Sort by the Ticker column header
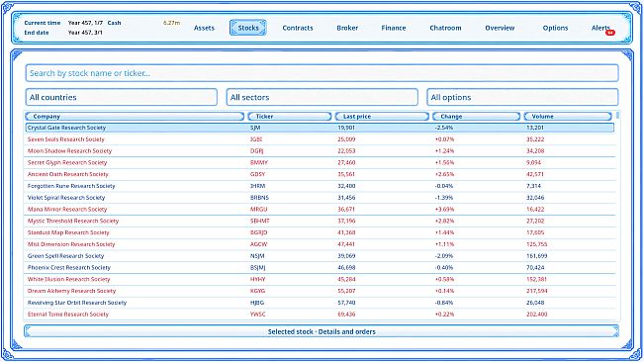 pyautogui.click(x=290, y=117)
